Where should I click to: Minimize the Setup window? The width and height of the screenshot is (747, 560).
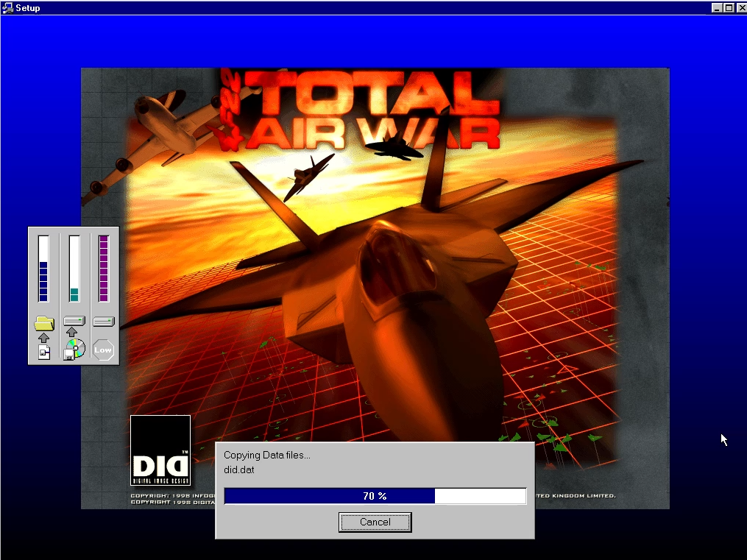[x=717, y=7]
